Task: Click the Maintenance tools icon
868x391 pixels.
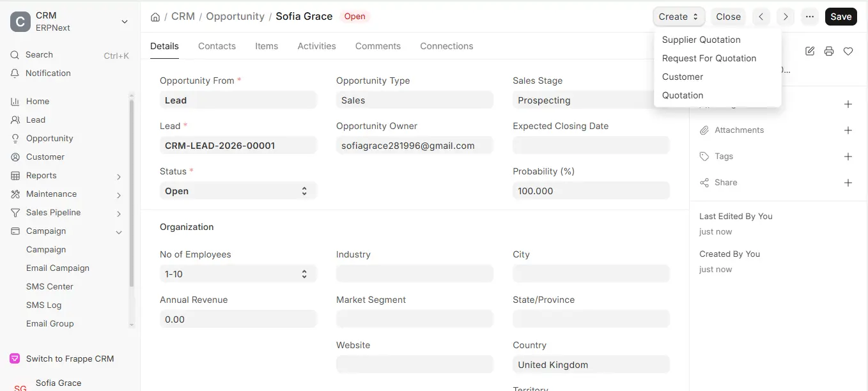Action: click(15, 194)
